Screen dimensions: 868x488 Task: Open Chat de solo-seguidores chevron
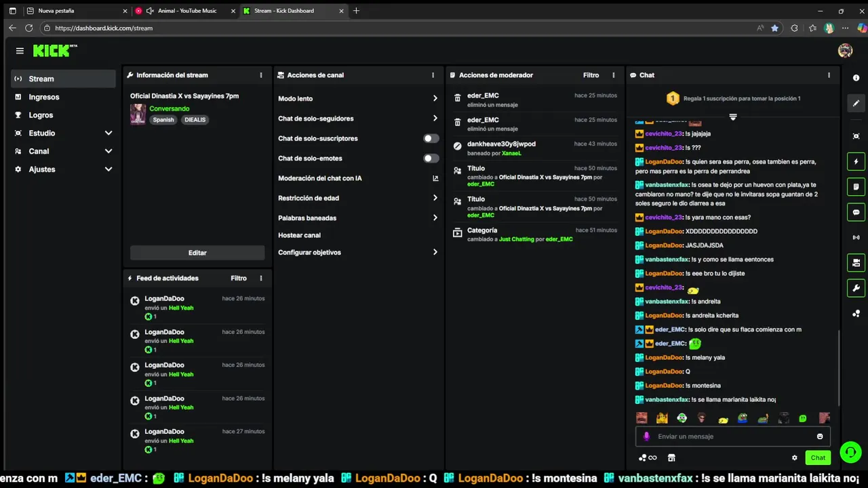tap(435, 119)
